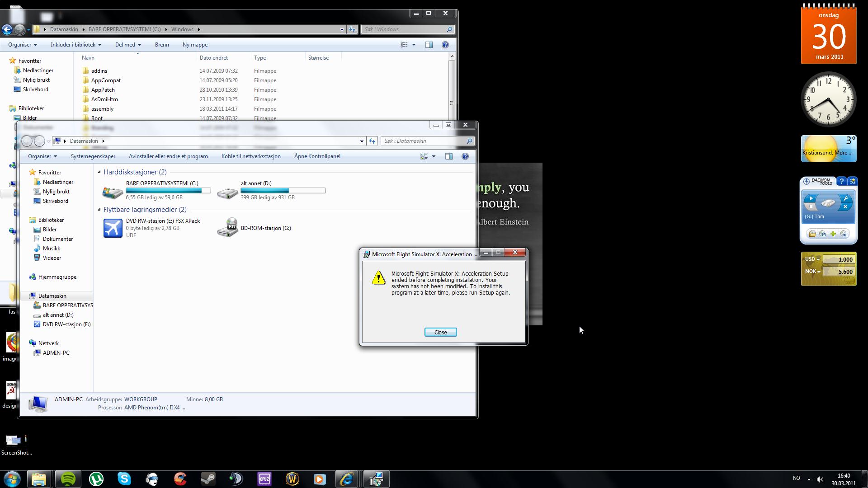Click the Windows Start orb
This screenshot has height=488, width=868.
[12, 479]
